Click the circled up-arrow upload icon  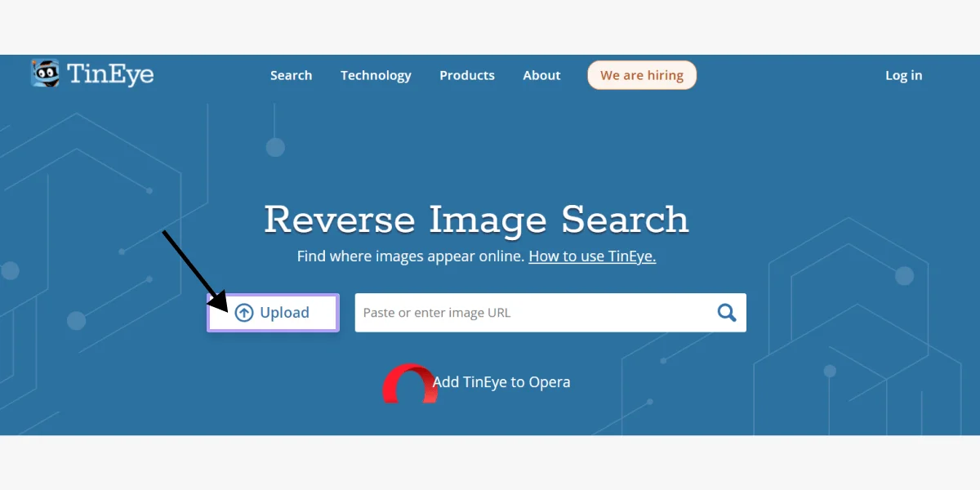click(x=244, y=313)
